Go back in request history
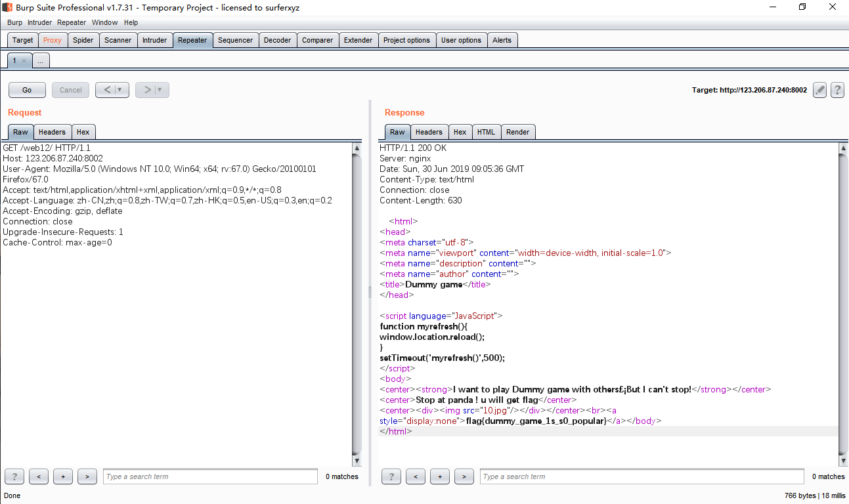This screenshot has width=849, height=504. [x=108, y=90]
